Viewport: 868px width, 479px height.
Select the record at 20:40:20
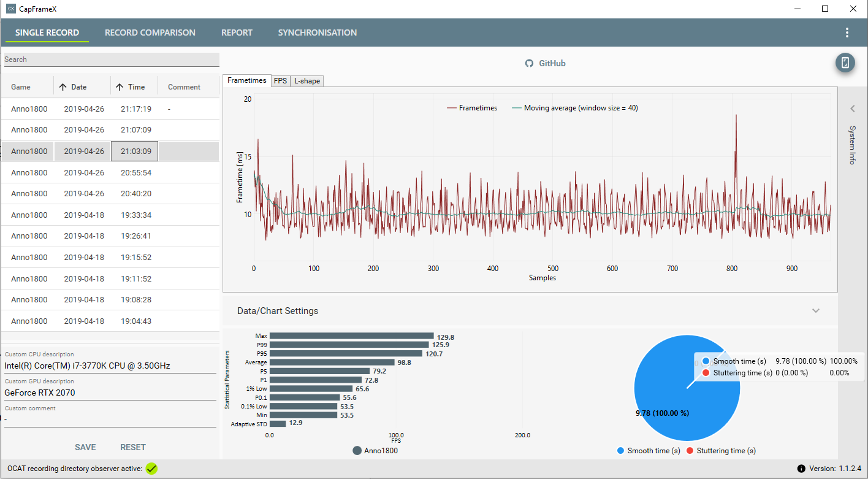click(110, 193)
